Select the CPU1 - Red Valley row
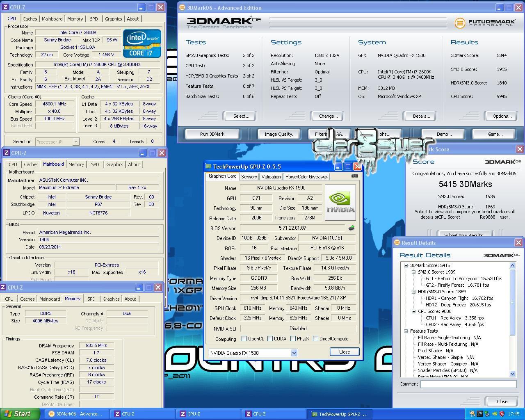 tap(454, 318)
